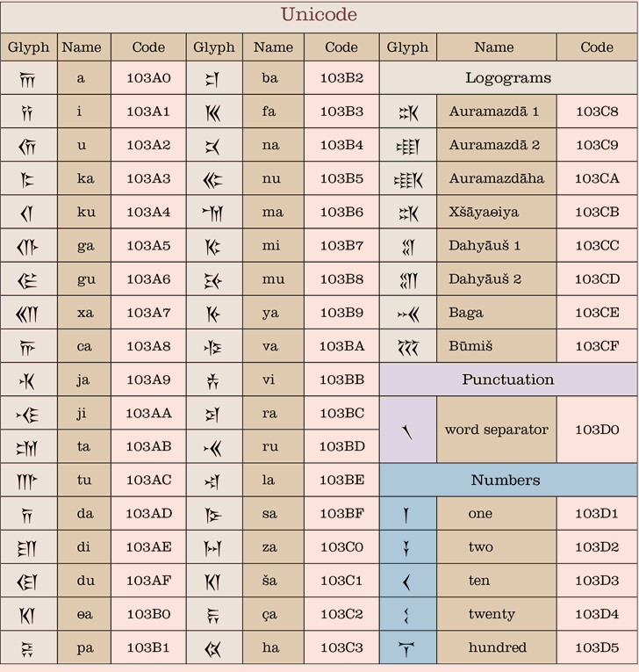This screenshot has width=639, height=672.
Task: Click the cuneiform glyph for "a"
Action: 28,78
